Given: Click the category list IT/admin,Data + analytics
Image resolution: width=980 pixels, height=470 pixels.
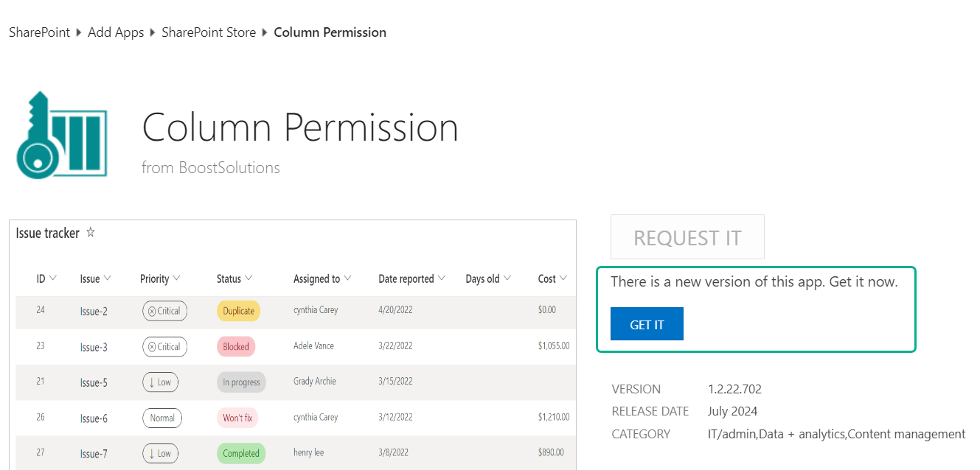Looking at the screenshot, I should point(836,434).
